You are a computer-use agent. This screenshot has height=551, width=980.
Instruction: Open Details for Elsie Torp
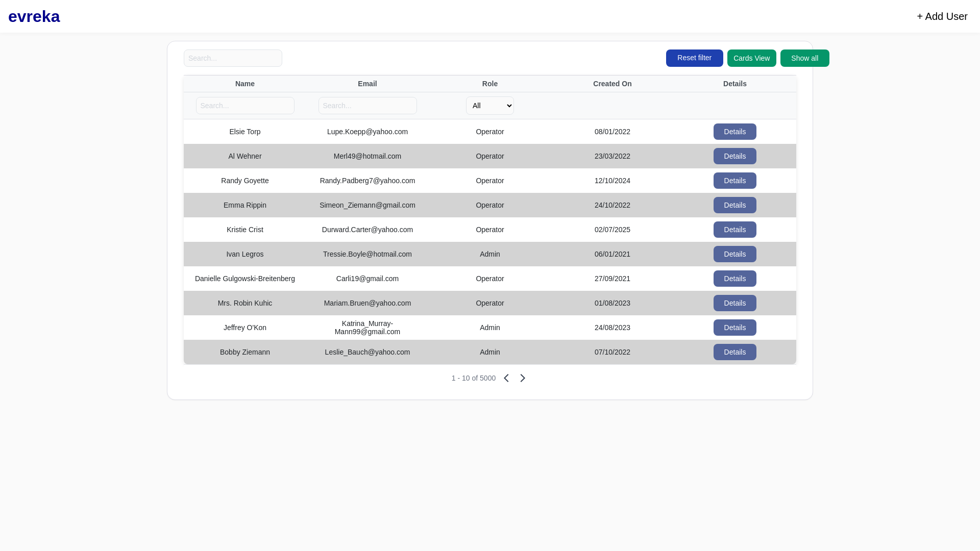pyautogui.click(x=734, y=132)
